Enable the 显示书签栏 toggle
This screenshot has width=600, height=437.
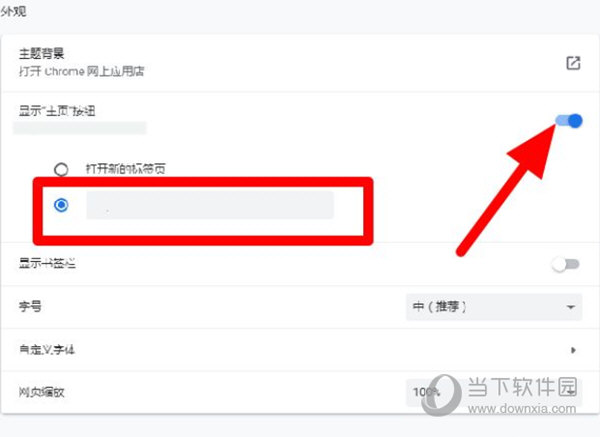click(x=566, y=264)
